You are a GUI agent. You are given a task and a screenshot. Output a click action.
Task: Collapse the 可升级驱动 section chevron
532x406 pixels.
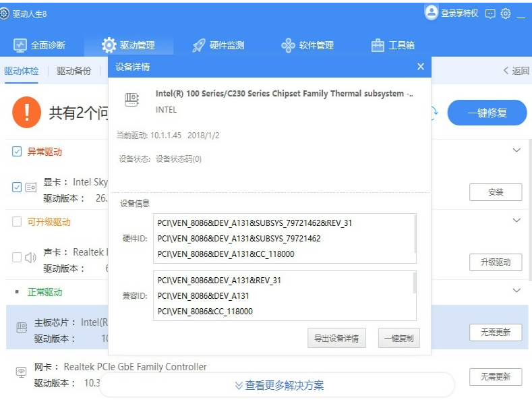[x=516, y=221]
